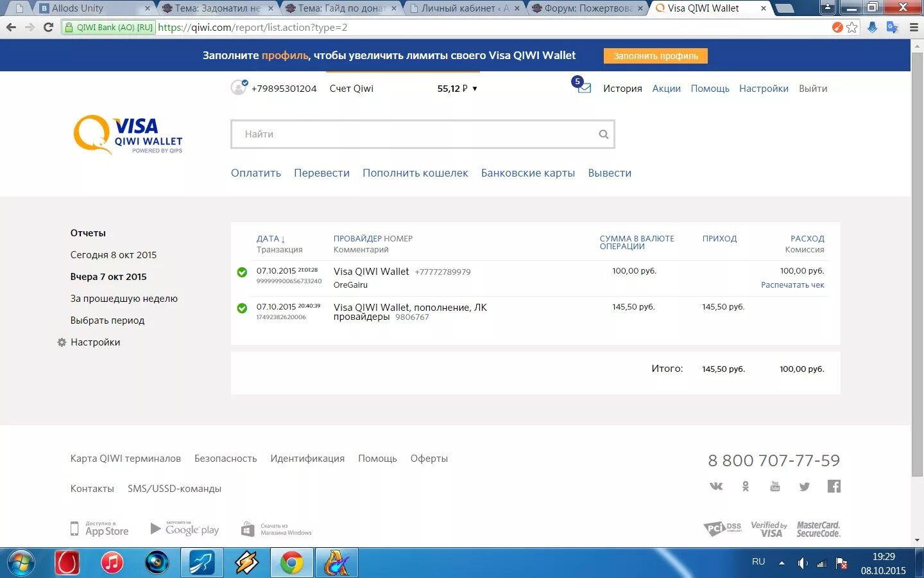924x578 pixels.
Task: Toggle the RU keyboard language indicator
Action: (x=758, y=561)
